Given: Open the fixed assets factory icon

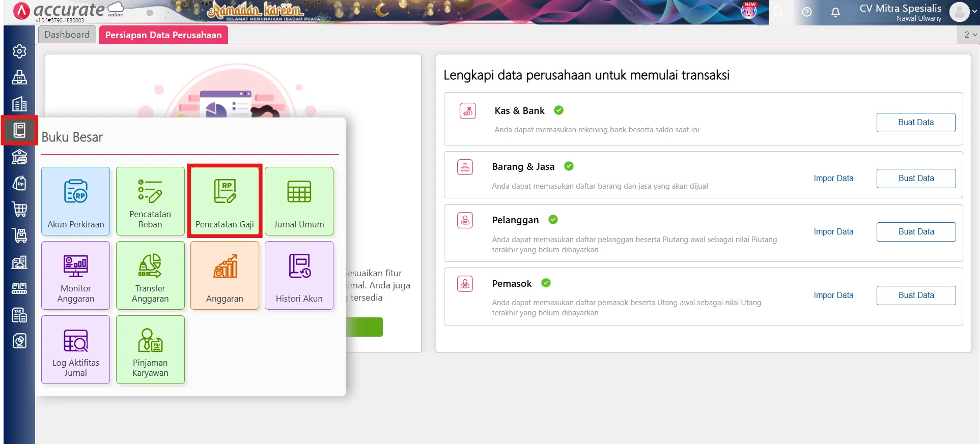Looking at the screenshot, I should [19, 262].
